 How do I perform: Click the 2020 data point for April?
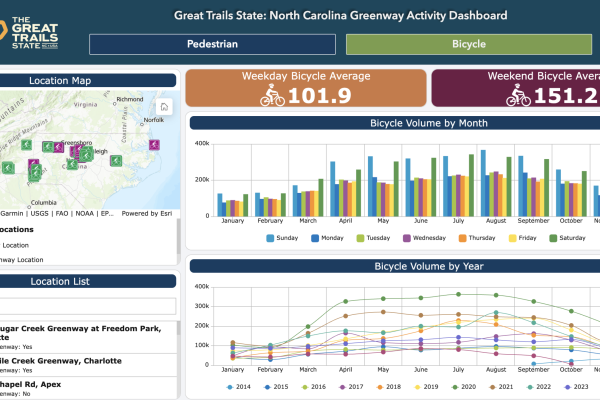tap(346, 301)
